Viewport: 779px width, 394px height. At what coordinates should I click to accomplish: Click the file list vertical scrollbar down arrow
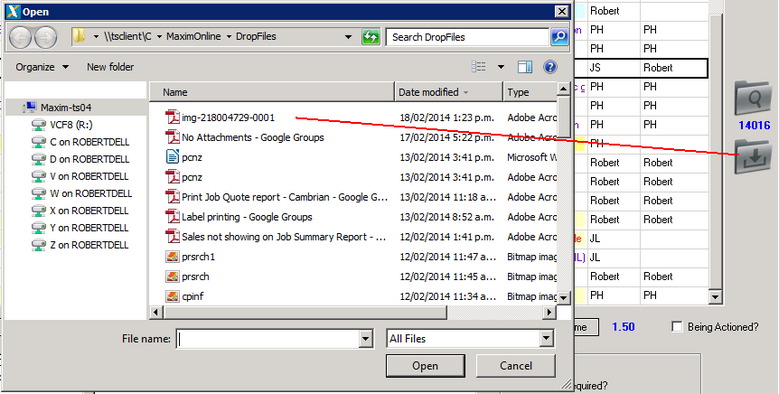[x=563, y=298]
